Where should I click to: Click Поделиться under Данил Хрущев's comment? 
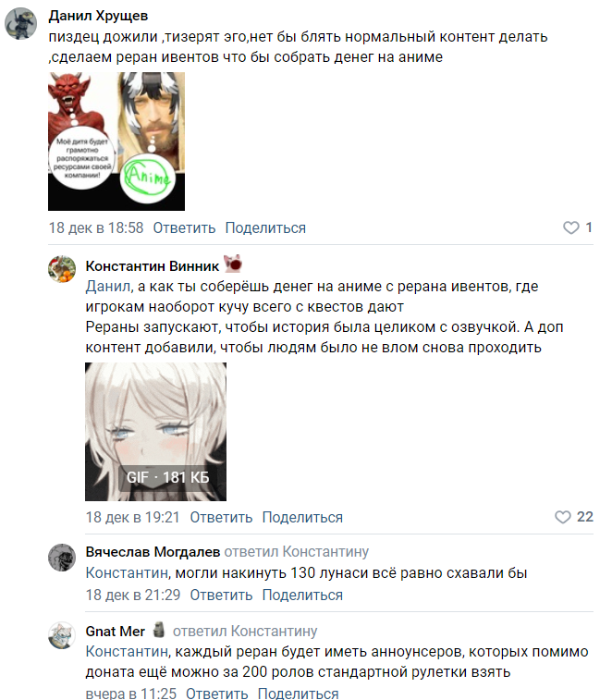click(265, 227)
